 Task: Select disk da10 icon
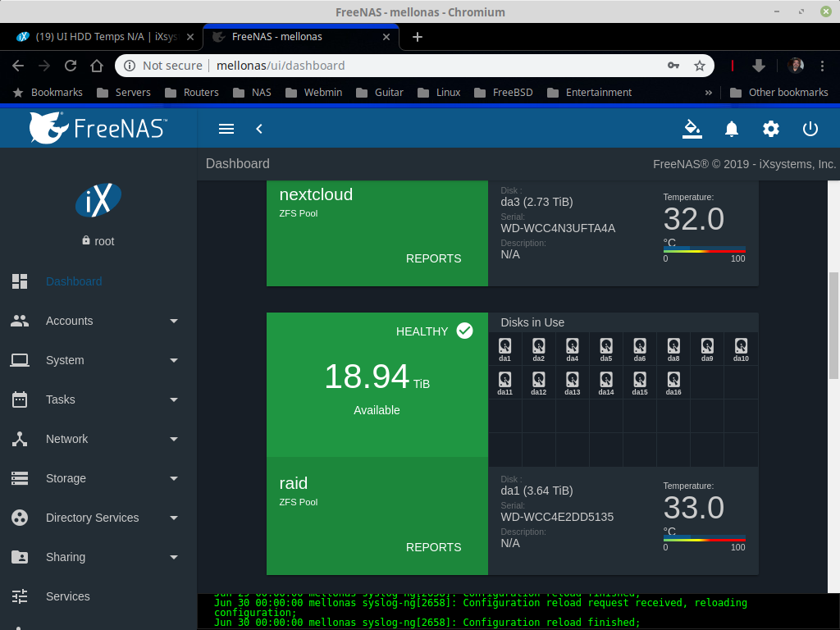click(741, 349)
